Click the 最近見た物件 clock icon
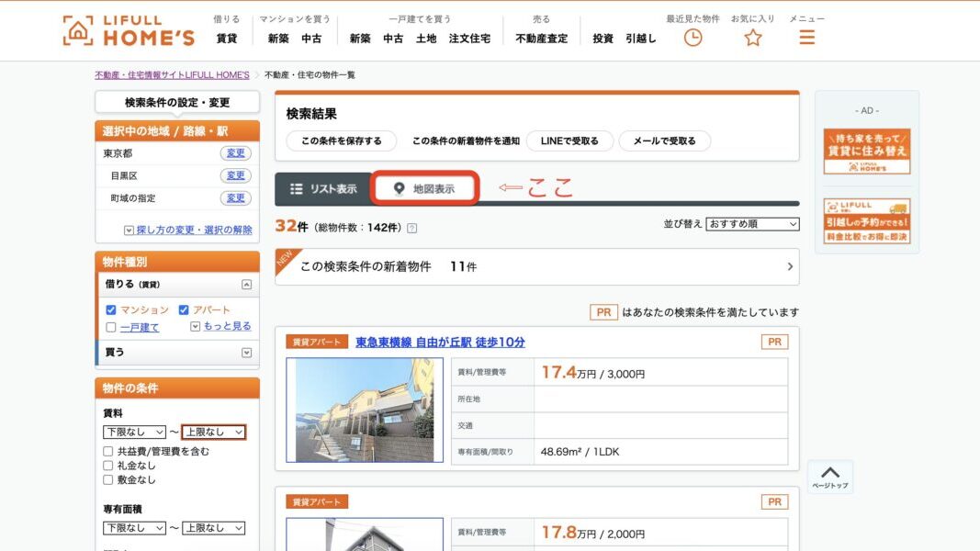The height and width of the screenshot is (551, 980). coord(693,37)
